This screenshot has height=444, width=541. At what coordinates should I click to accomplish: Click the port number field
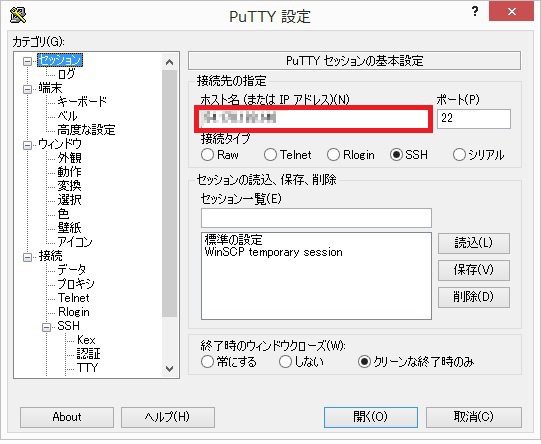tap(474, 119)
